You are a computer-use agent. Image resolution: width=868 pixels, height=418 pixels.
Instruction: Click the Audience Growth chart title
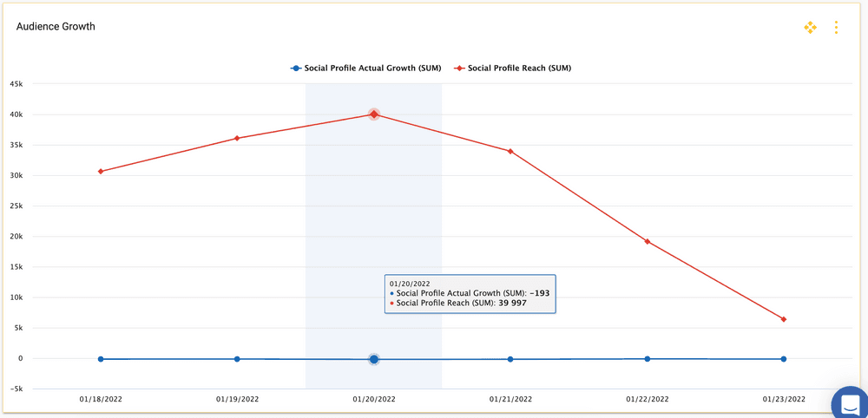(56, 27)
